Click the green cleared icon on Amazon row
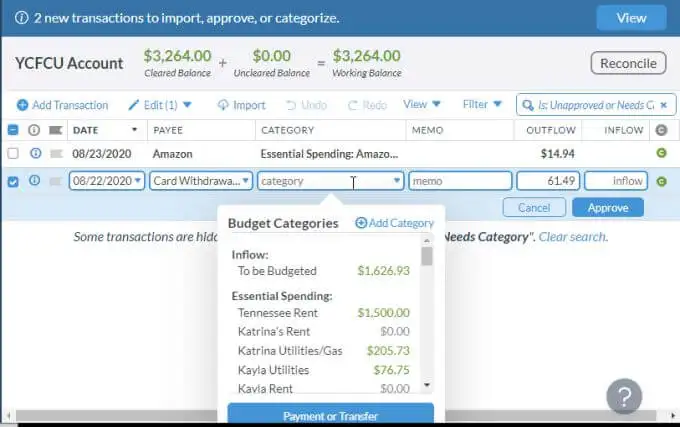 pos(661,153)
